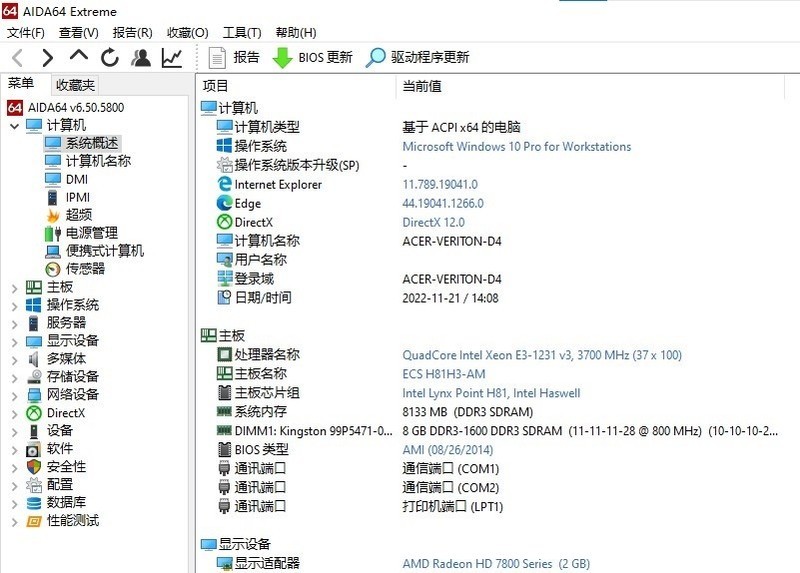This screenshot has height=573, width=800.
Task: Expand the 软件 tree node
Action: coord(15,450)
